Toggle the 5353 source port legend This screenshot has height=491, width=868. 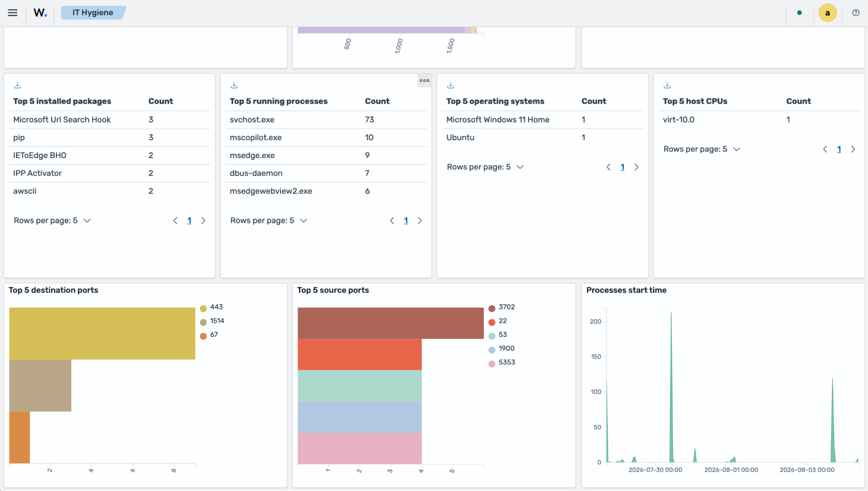pyautogui.click(x=502, y=363)
